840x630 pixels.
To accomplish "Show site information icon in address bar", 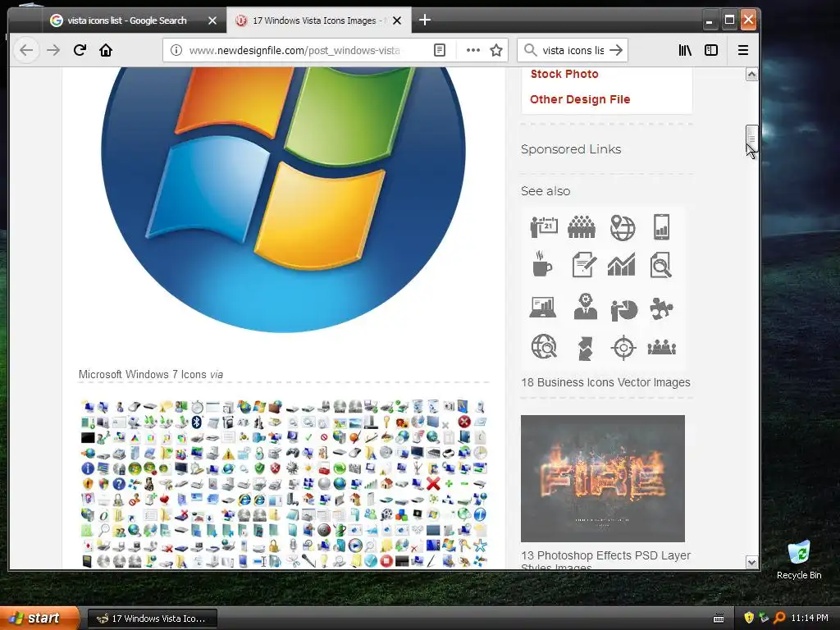I will [x=176, y=50].
